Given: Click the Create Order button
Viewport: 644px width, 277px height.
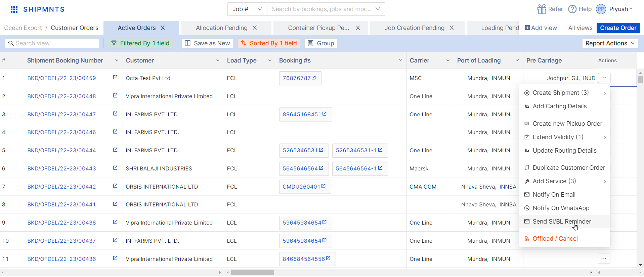Looking at the screenshot, I should pos(618,28).
